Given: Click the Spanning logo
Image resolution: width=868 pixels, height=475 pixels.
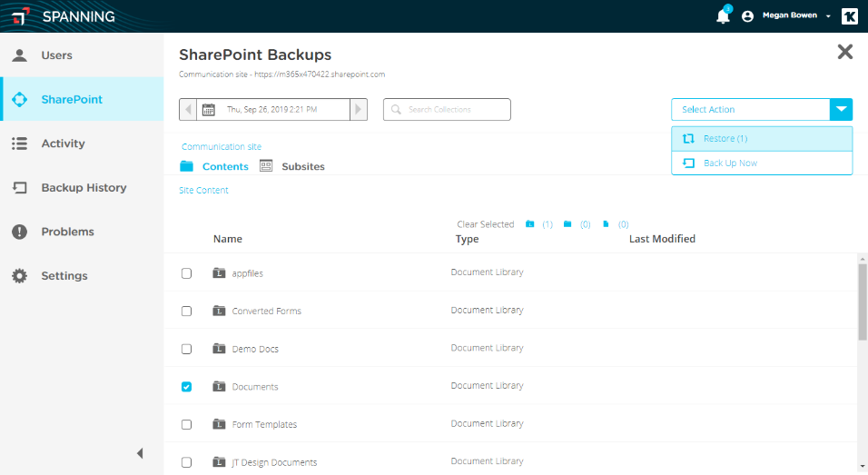Looking at the screenshot, I should tap(64, 16).
